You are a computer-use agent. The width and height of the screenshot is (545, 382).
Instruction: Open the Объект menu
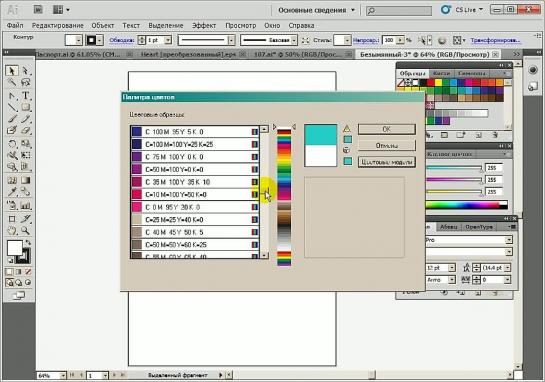point(103,25)
